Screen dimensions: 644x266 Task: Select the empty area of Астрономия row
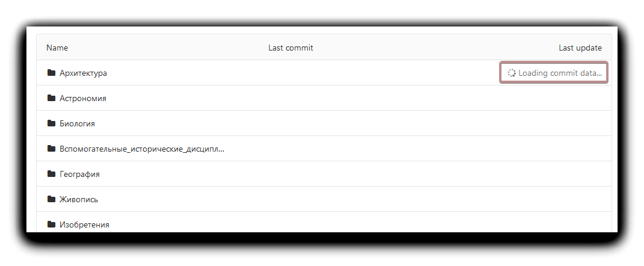361,98
